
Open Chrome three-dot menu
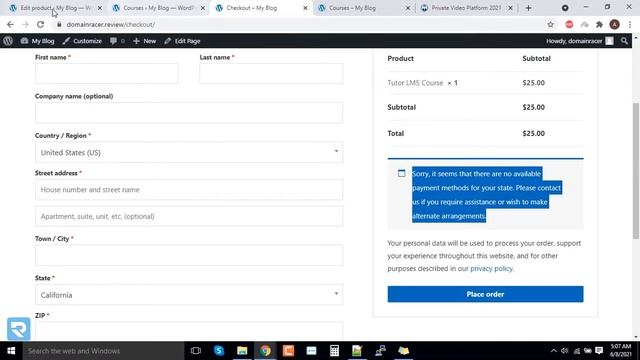(630, 24)
